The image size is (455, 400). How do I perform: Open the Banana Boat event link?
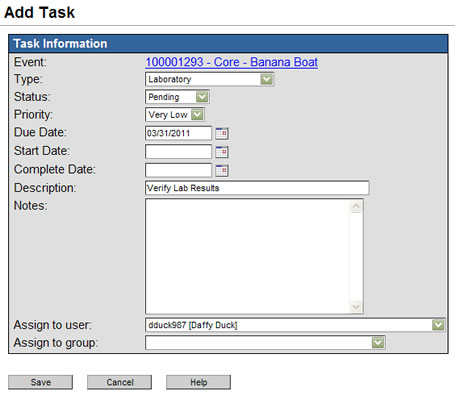[232, 62]
